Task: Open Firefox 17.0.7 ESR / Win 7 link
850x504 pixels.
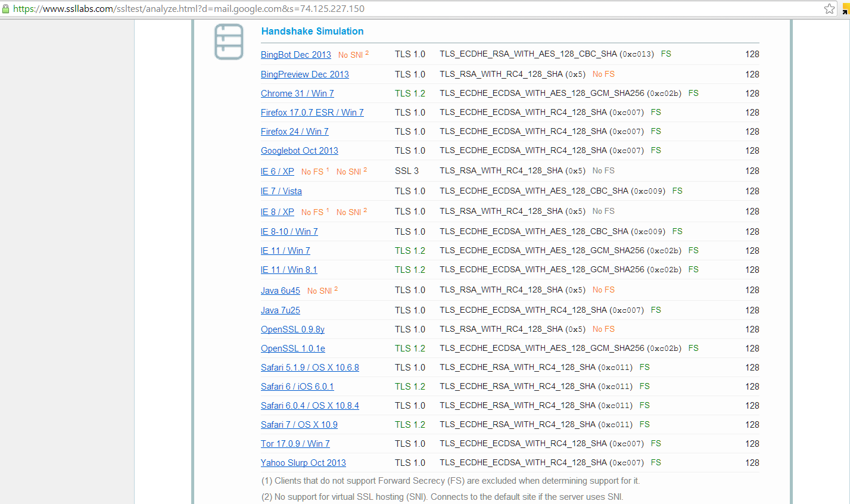Action: point(312,113)
